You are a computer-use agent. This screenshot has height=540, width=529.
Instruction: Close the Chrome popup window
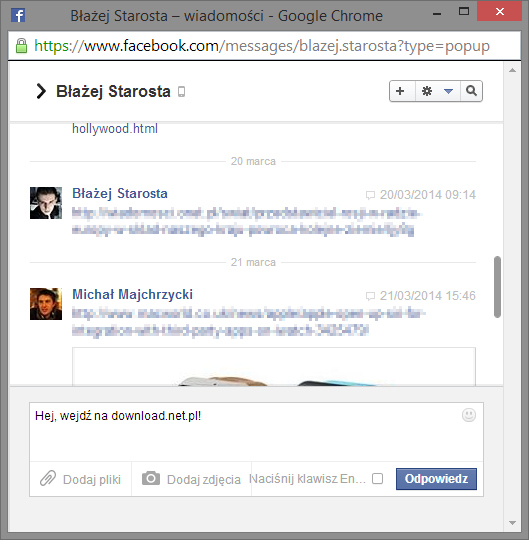(499, 12)
